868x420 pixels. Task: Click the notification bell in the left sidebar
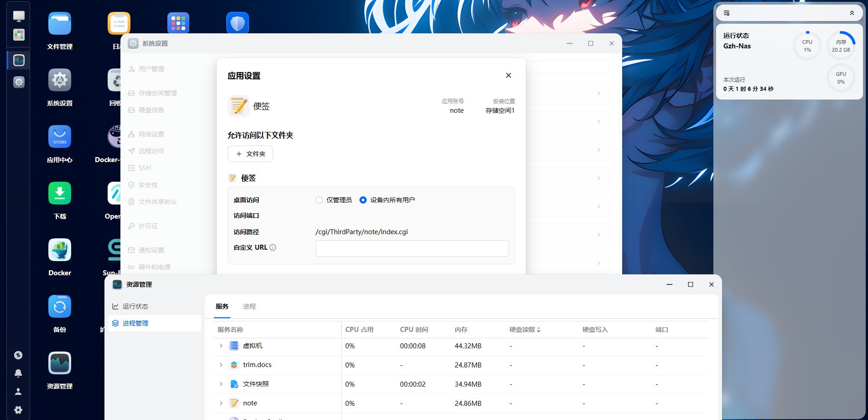pyautogui.click(x=18, y=373)
